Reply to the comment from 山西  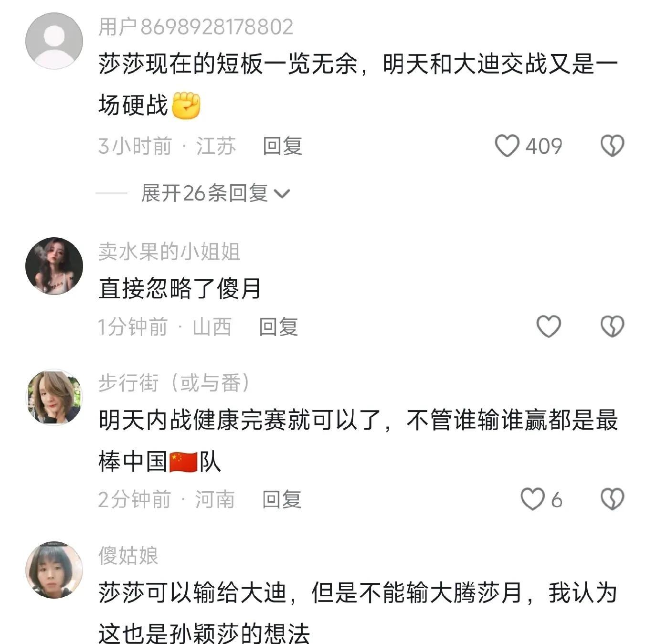pyautogui.click(x=278, y=327)
